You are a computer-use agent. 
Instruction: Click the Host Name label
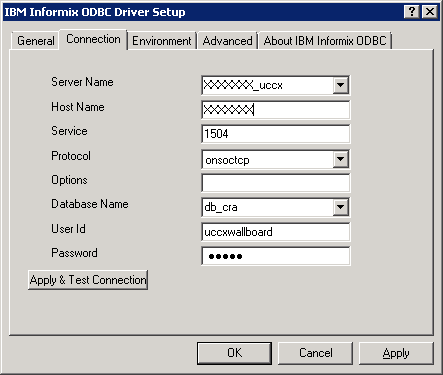pos(78,107)
